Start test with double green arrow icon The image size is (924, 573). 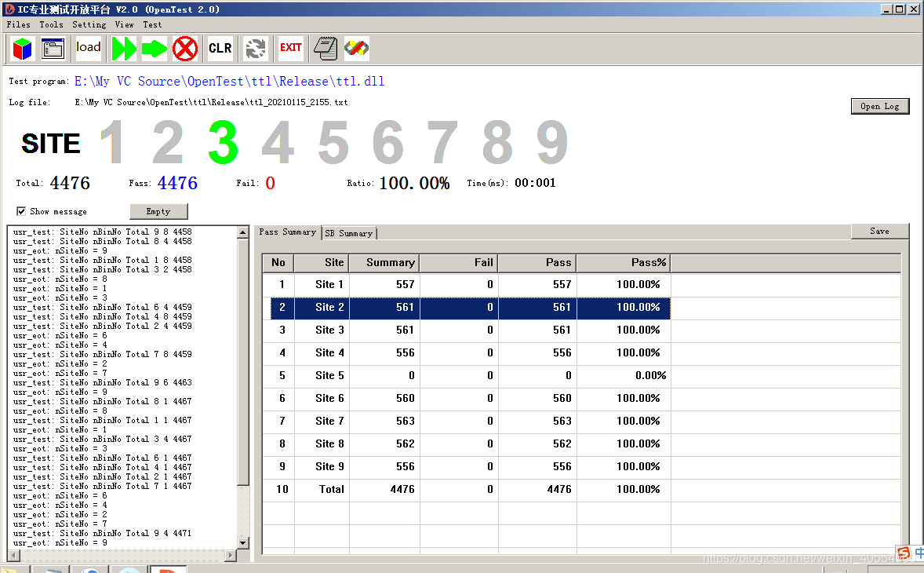click(124, 49)
